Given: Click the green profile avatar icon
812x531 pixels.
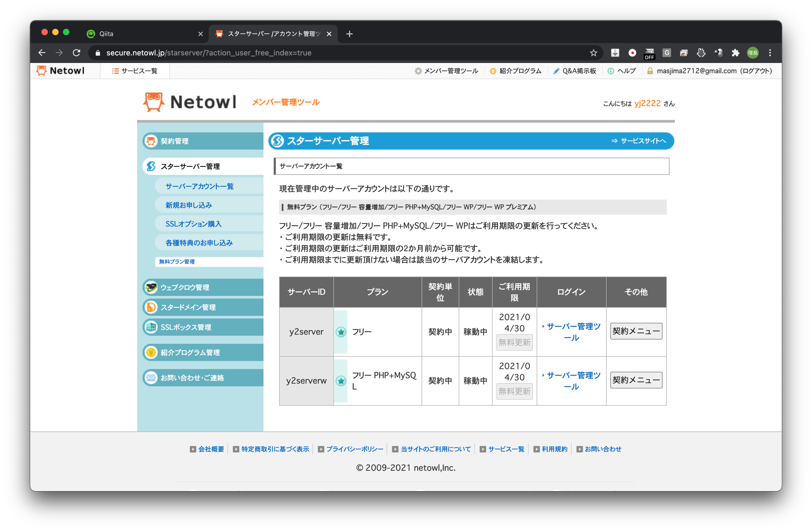Looking at the screenshot, I should 753,52.
